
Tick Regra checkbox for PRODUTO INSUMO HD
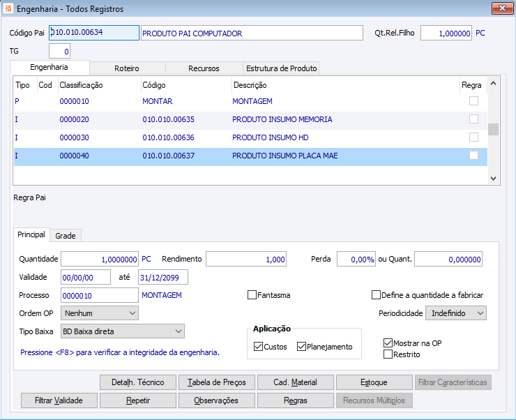click(x=473, y=137)
